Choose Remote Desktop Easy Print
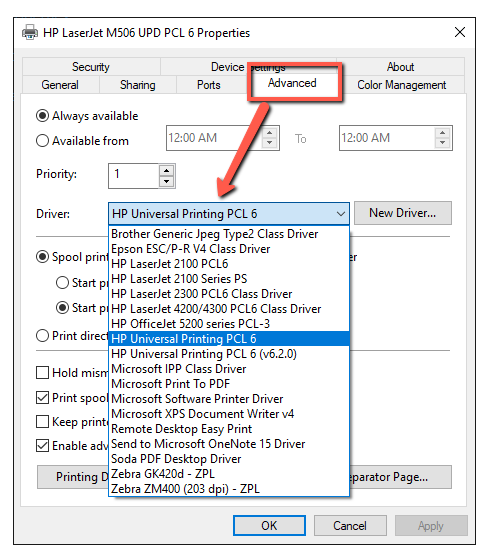 click(229, 428)
